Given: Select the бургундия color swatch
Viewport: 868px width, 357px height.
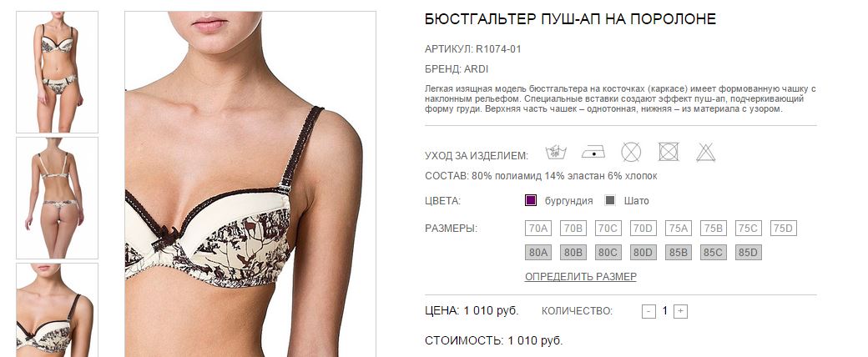Looking at the screenshot, I should click(530, 200).
